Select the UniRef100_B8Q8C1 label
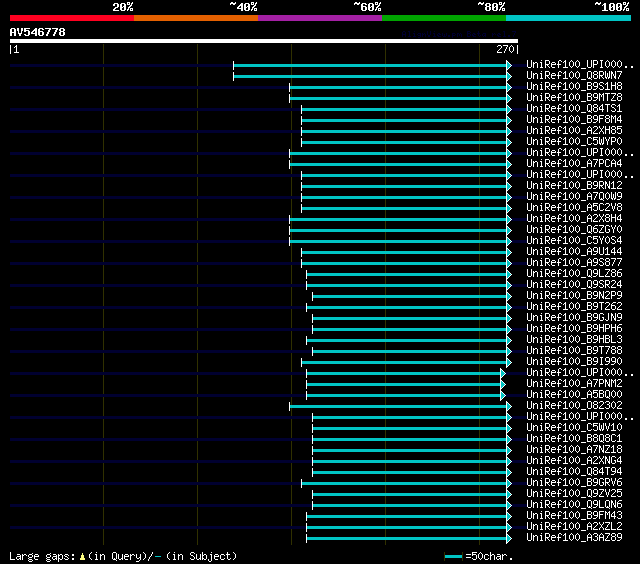Image resolution: width=640 pixels, height=564 pixels. point(574,439)
